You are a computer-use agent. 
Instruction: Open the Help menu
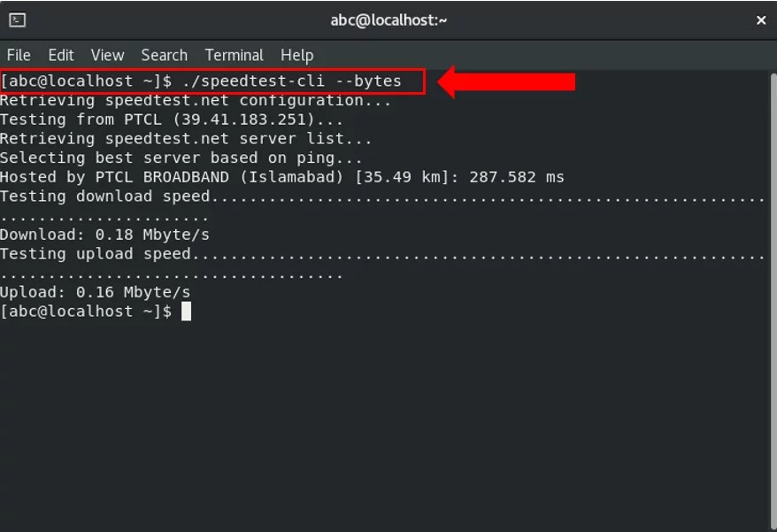pyautogui.click(x=296, y=55)
